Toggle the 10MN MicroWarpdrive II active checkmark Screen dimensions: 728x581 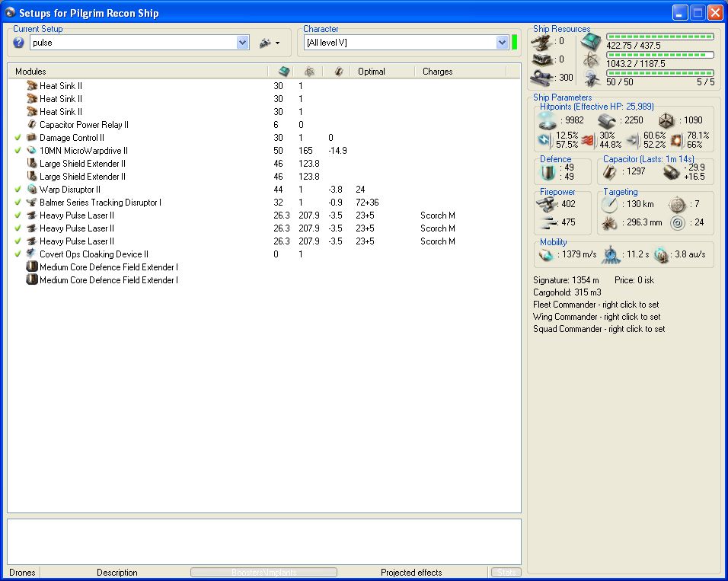[x=18, y=151]
